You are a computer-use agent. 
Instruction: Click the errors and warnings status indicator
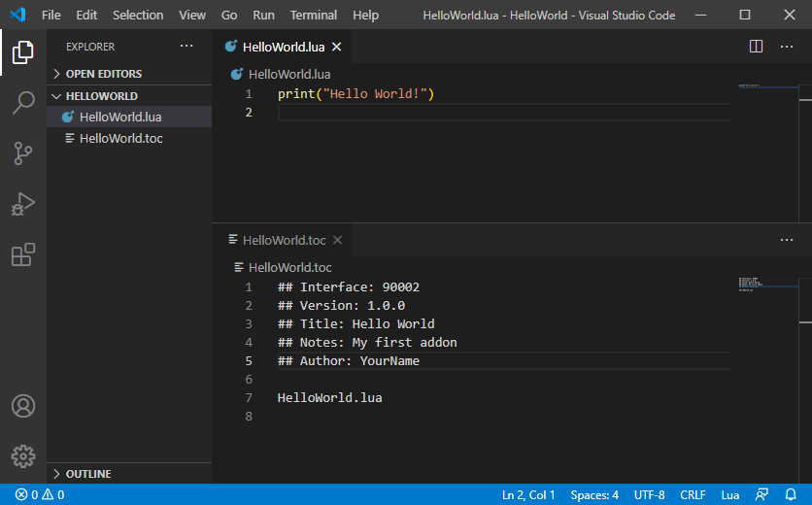click(40, 494)
